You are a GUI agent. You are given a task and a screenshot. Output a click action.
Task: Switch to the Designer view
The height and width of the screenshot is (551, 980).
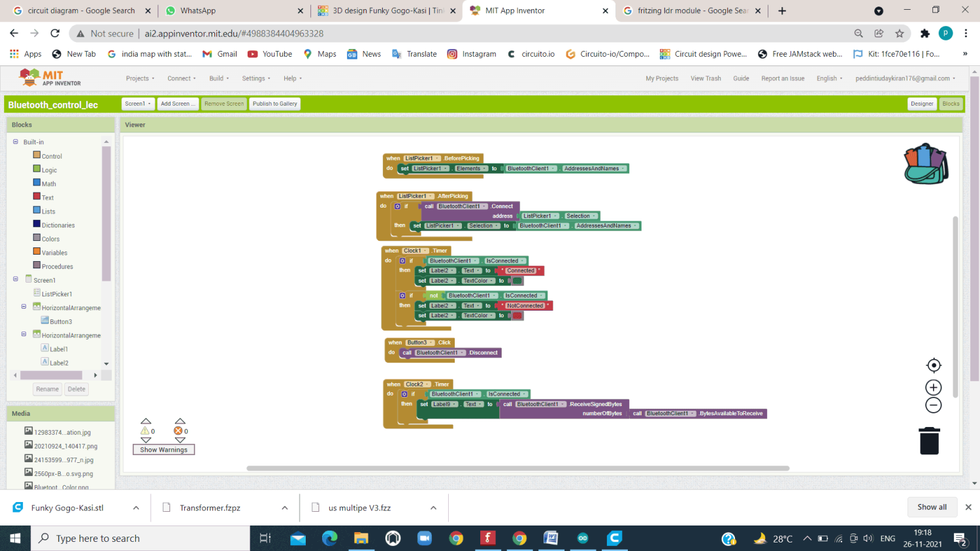pos(921,103)
